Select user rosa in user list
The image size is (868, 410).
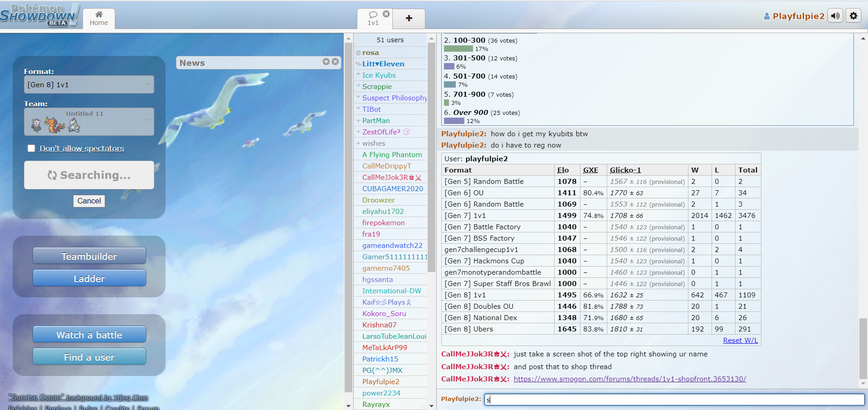(390, 53)
